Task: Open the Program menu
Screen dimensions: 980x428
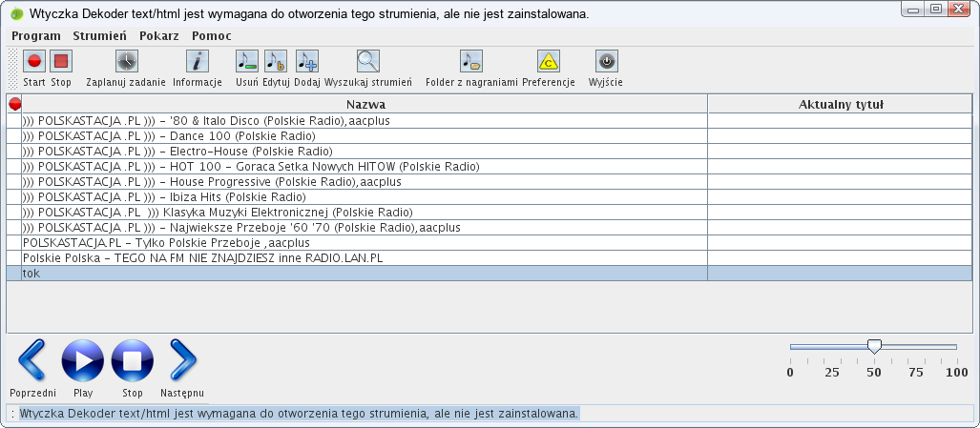Action: [x=36, y=35]
